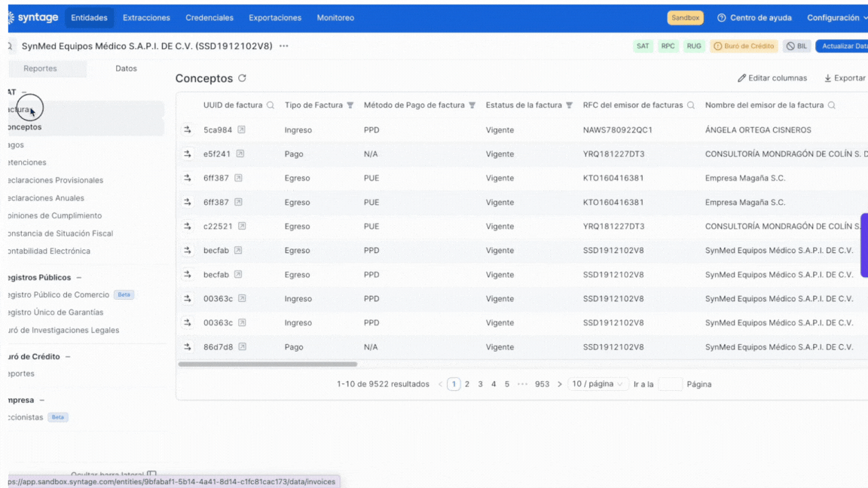
Task: Click the horizontal table scrollbar
Action: 267,364
